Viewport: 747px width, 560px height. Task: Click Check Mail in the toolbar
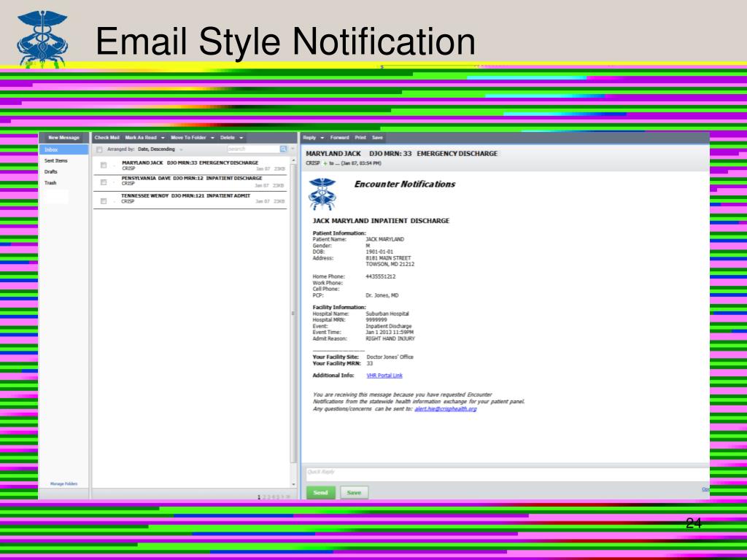107,138
